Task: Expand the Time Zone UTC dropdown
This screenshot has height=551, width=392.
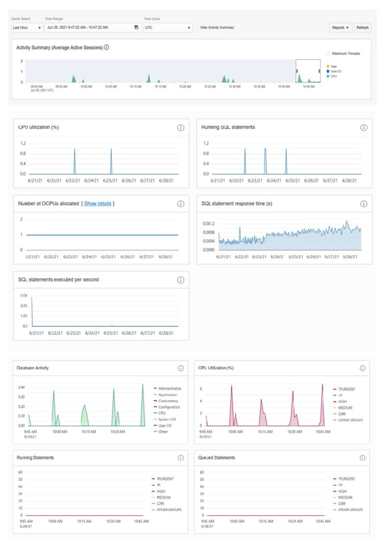Action: (x=167, y=28)
